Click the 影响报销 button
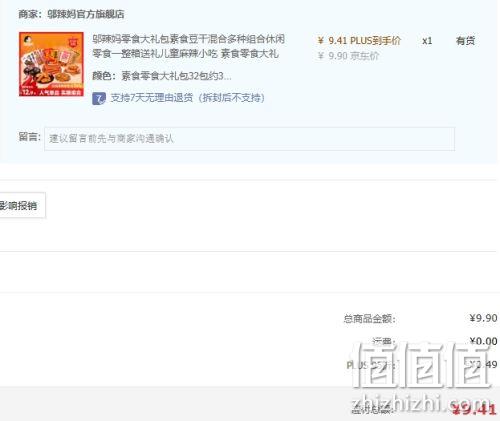 coord(21,205)
